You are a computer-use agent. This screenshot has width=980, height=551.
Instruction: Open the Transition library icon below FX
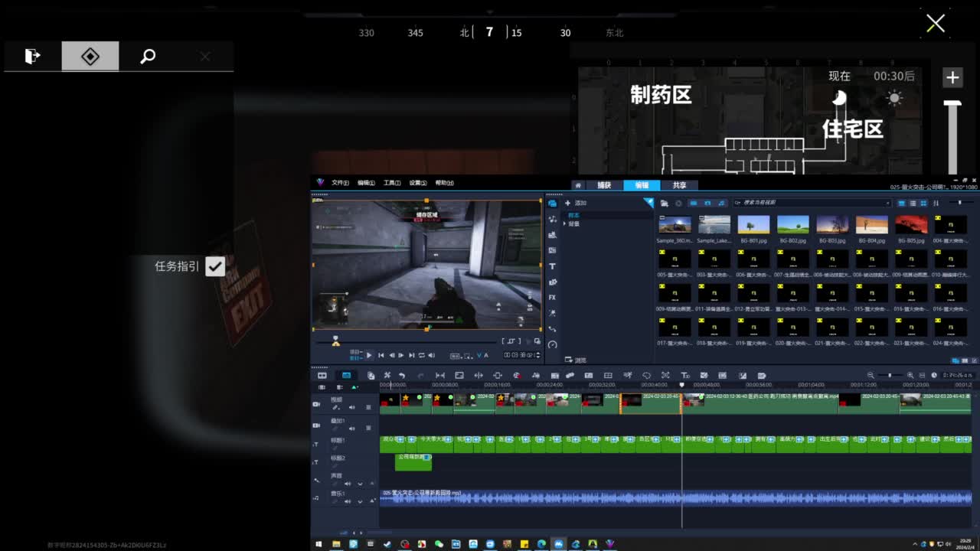(552, 313)
